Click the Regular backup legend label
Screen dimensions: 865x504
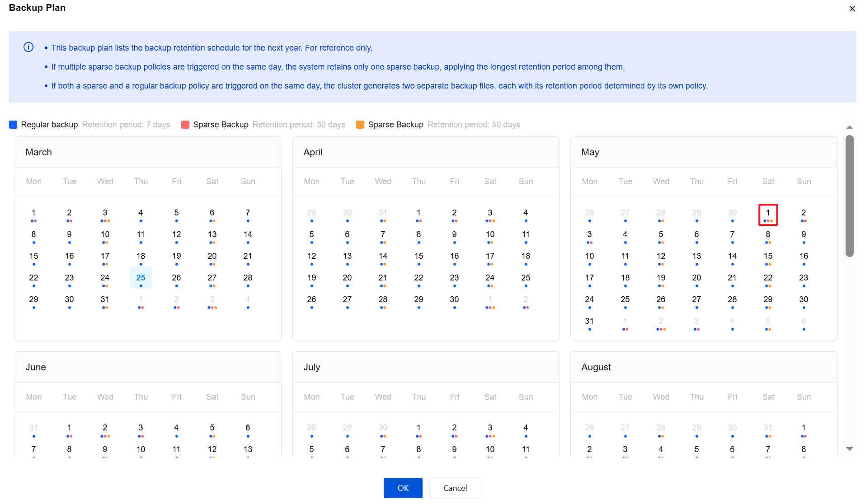pos(49,125)
